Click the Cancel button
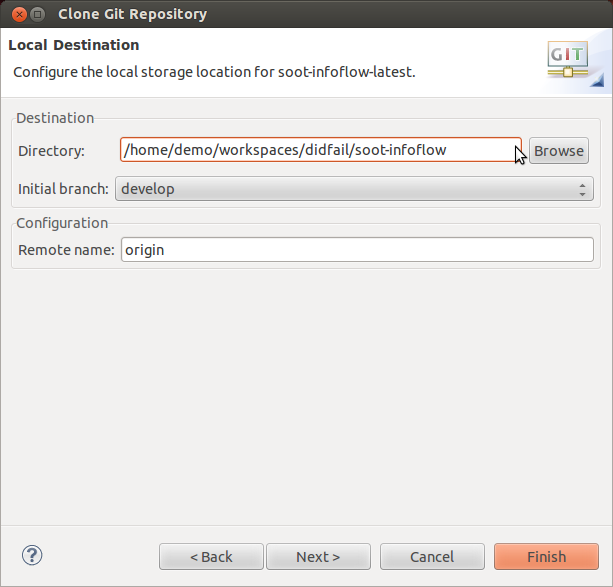613x587 pixels. pyautogui.click(x=432, y=557)
